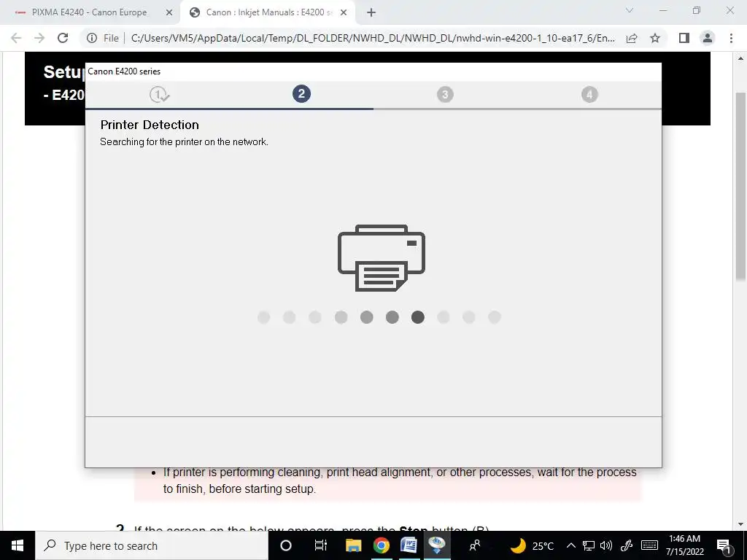Reload the current page
Screen dimensions: 747x560
(63, 38)
